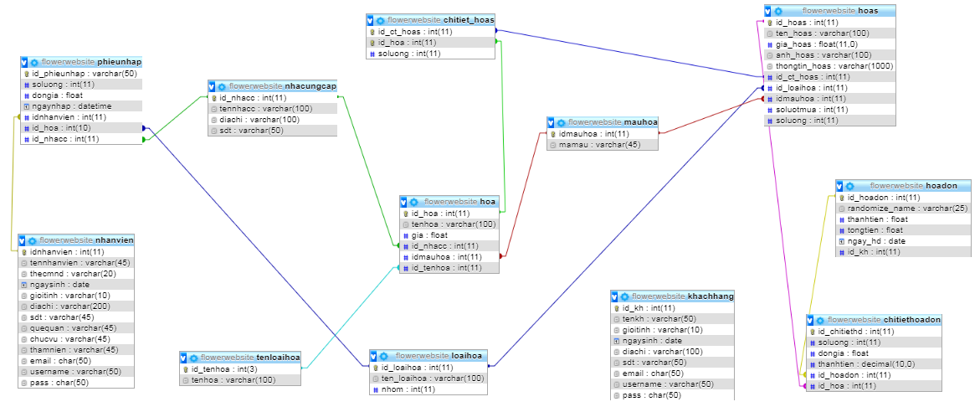This screenshot has height=407, width=980.
Task: Click 'tongtien : float' row in hoadon
Action: click(904, 230)
